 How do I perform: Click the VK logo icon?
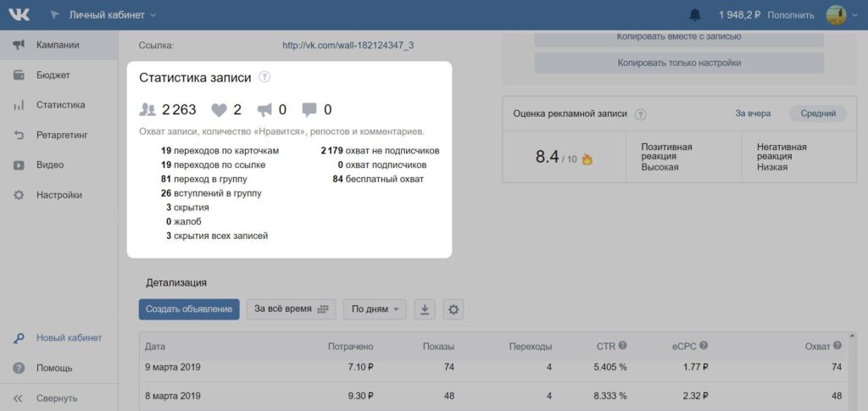pyautogui.click(x=19, y=15)
